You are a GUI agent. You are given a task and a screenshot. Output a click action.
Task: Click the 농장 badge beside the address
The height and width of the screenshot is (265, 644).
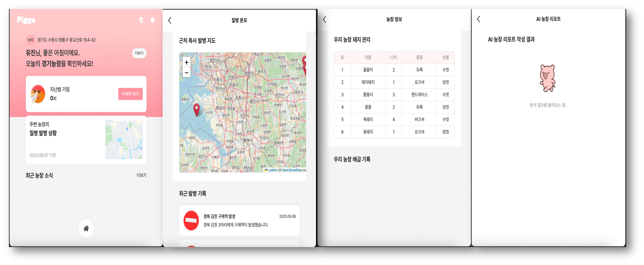(31, 40)
